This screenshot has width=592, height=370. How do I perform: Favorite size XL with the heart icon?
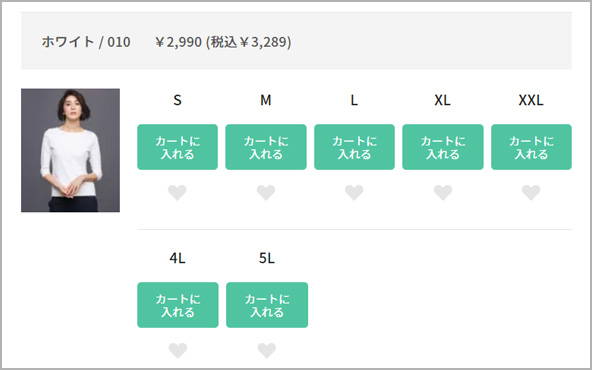point(443,193)
